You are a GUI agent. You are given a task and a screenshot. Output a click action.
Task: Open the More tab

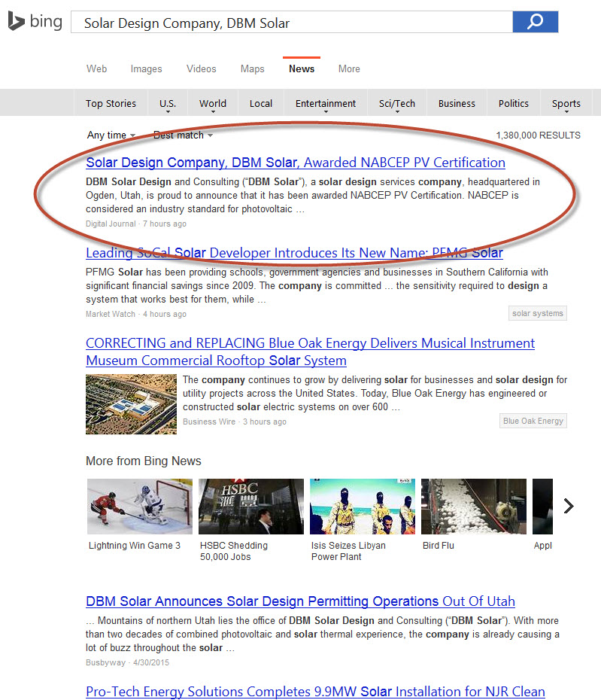click(x=349, y=68)
